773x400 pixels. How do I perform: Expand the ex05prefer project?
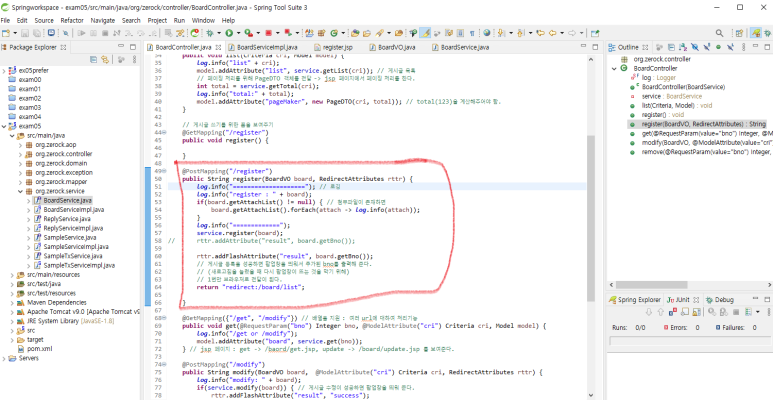(4, 71)
